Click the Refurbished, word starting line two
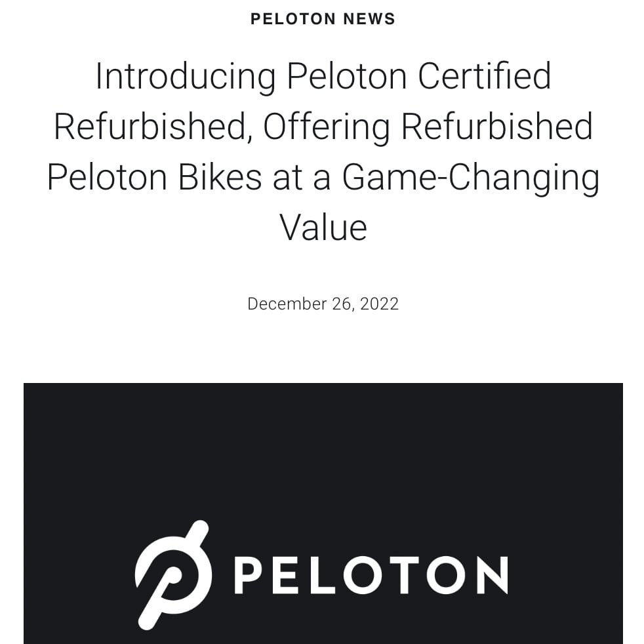 click(153, 127)
